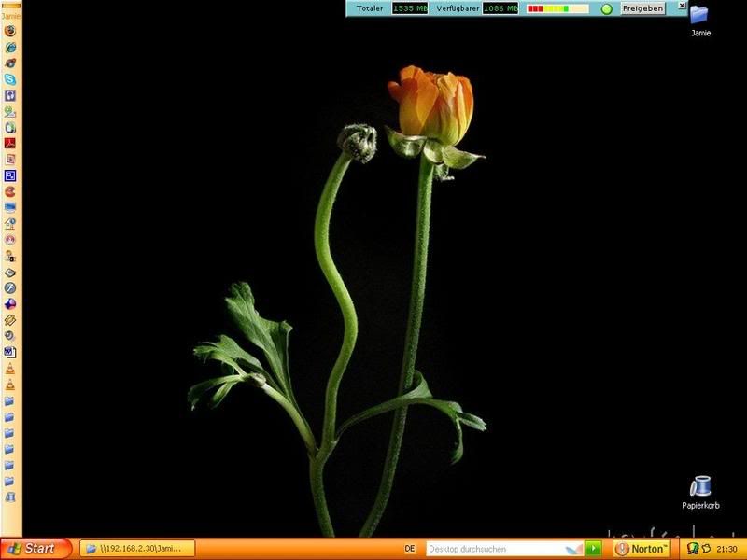
Task: Expand the Norton toolbar menu
Action: 642,549
